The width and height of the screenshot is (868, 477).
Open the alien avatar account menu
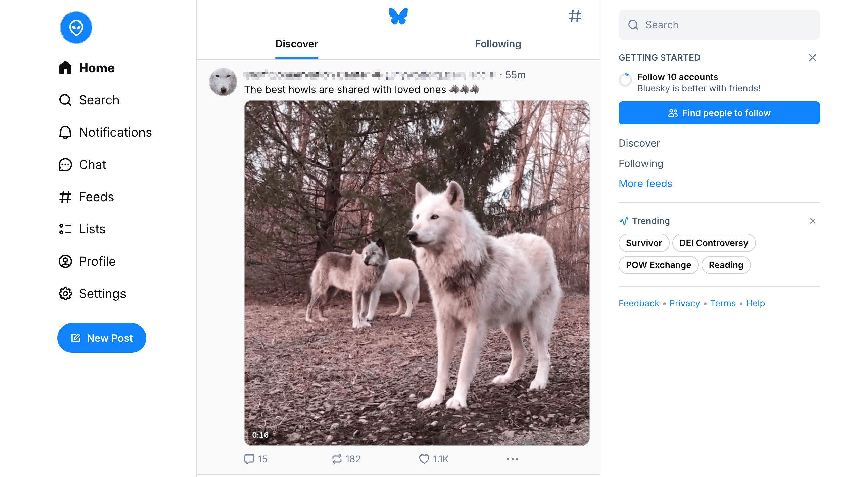tap(76, 28)
